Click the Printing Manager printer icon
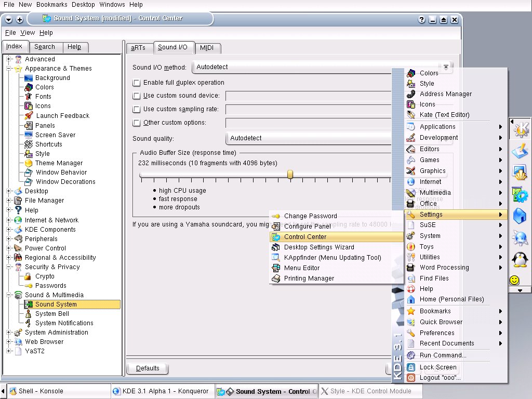 276,278
